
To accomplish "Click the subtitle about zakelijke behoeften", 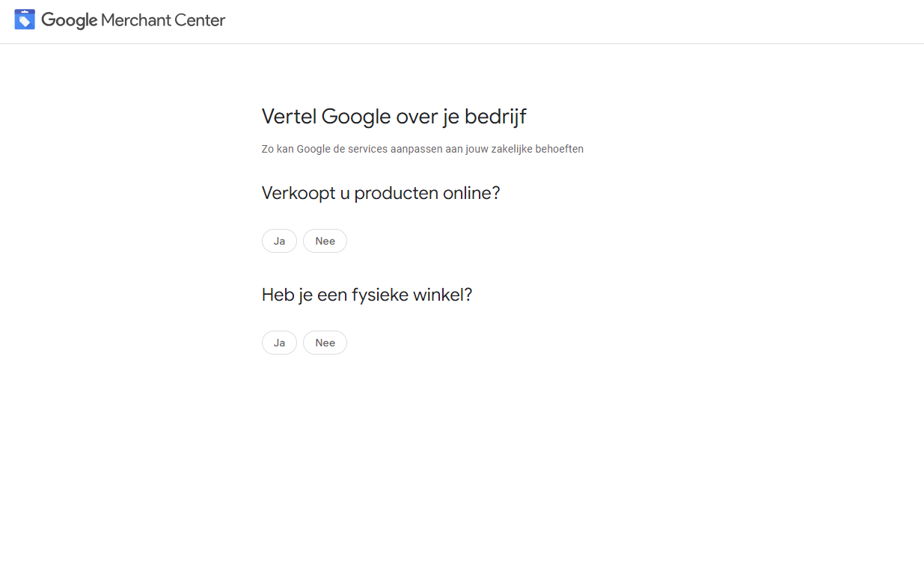I will tap(422, 148).
